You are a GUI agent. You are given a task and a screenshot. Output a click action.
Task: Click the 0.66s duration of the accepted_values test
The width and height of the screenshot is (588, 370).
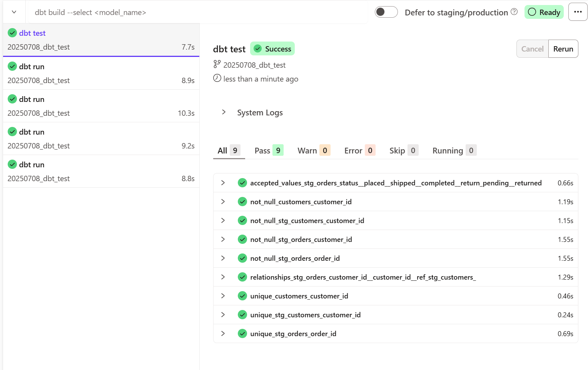565,183
